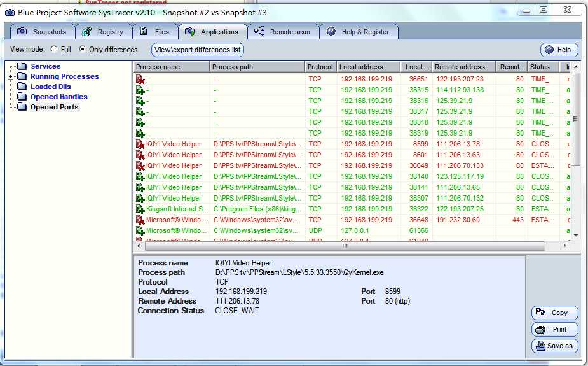
Task: Sort by Local address column header
Action: (x=369, y=67)
